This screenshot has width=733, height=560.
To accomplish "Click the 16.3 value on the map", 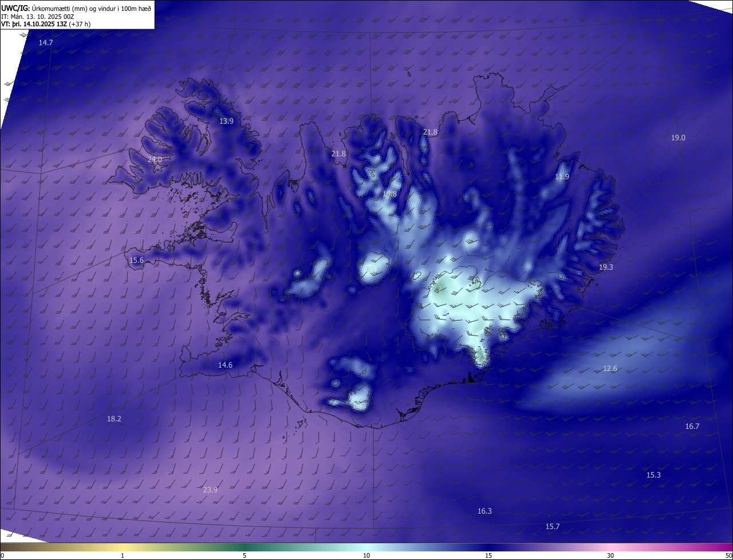I will [x=484, y=511].
